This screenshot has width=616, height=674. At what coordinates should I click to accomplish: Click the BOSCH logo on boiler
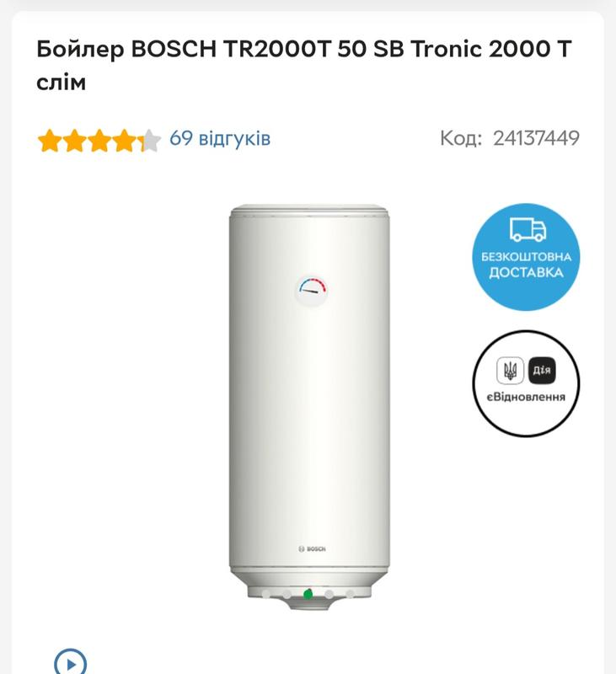point(312,549)
